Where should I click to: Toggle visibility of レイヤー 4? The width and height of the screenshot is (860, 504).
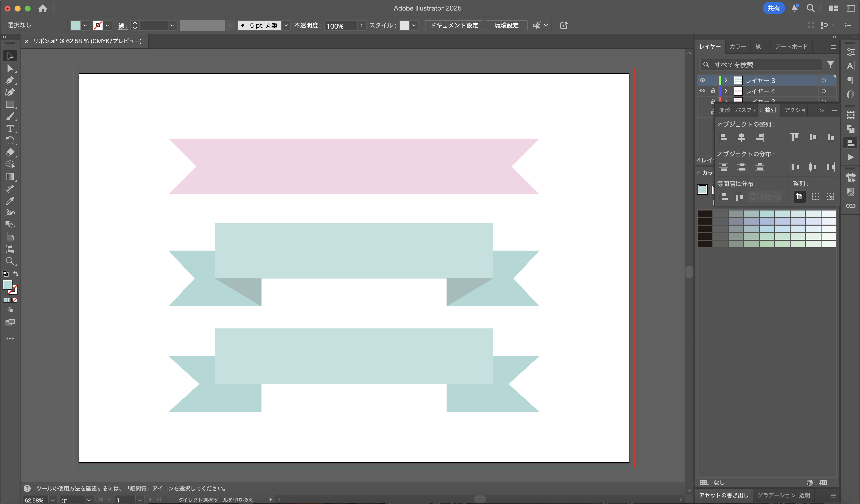pos(702,91)
